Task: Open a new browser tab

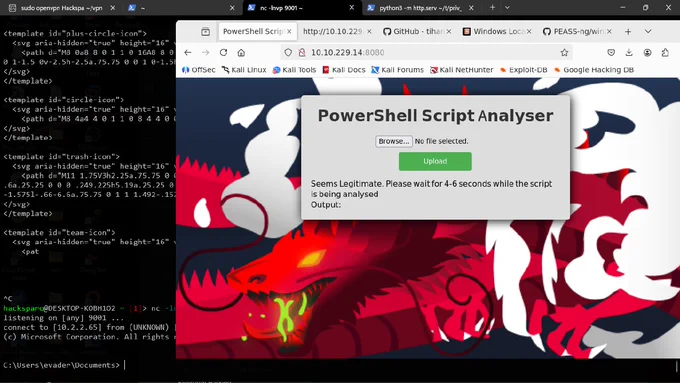Action: (x=628, y=32)
